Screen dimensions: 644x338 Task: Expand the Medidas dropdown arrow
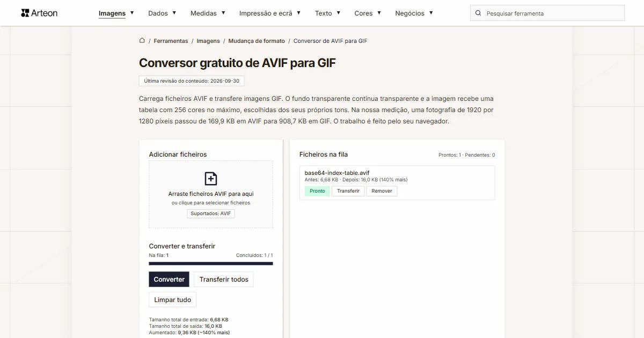[x=223, y=13]
